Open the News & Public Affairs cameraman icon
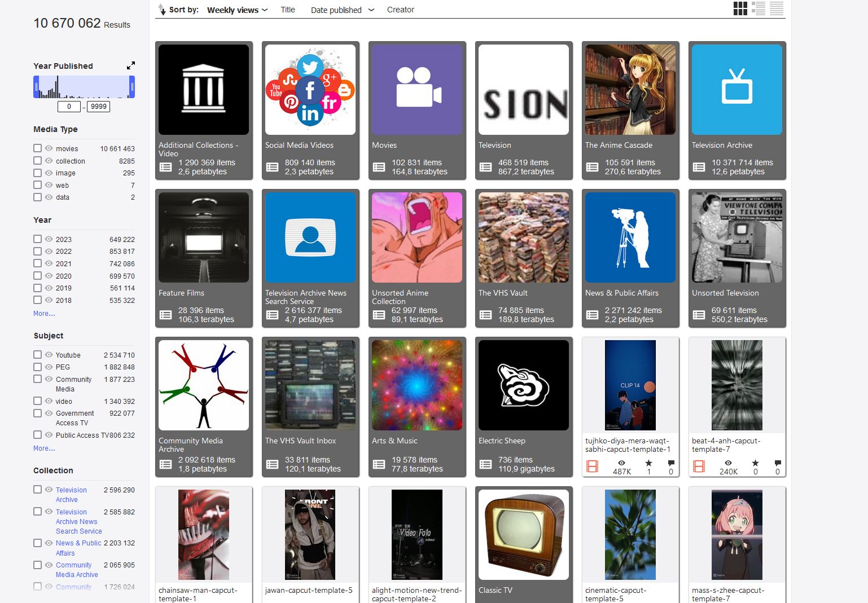868x603 pixels. (x=630, y=237)
